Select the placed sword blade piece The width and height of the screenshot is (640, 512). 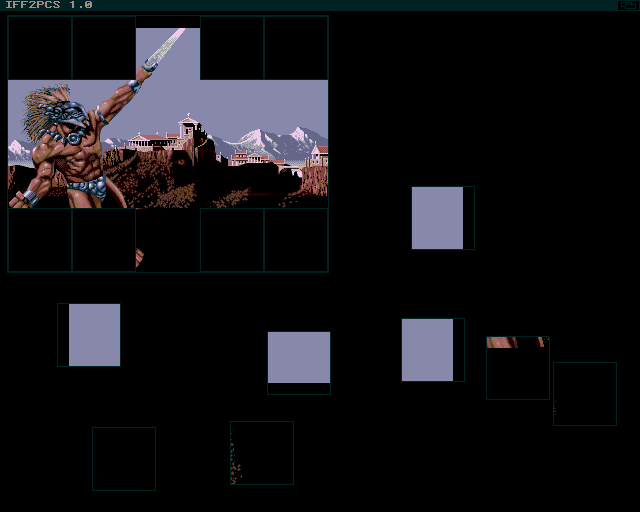[168, 48]
